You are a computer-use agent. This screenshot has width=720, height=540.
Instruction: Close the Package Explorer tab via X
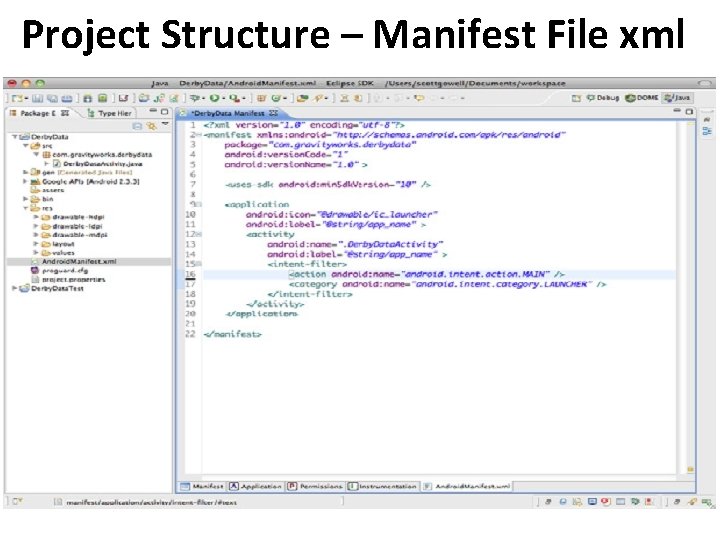65,113
